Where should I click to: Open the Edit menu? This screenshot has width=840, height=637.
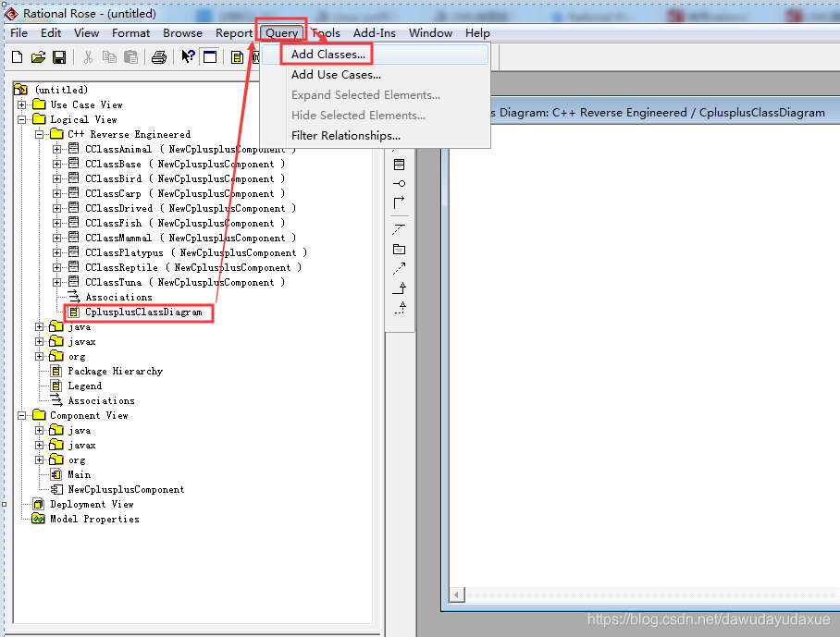[51, 33]
